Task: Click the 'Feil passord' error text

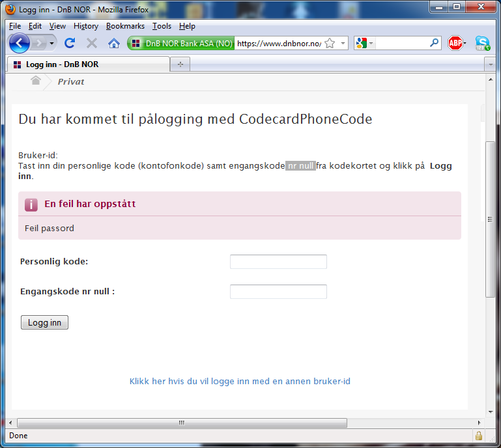Action: tap(50, 229)
